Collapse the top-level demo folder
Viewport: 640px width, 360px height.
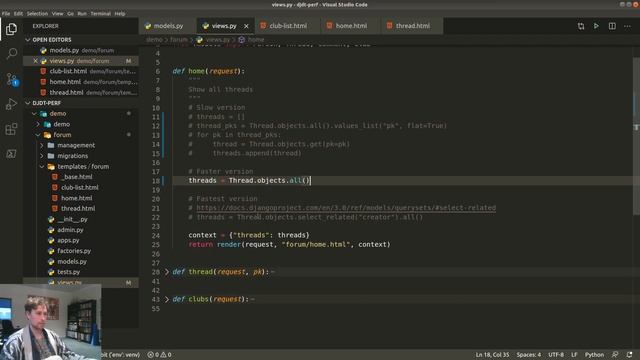[x=58, y=113]
